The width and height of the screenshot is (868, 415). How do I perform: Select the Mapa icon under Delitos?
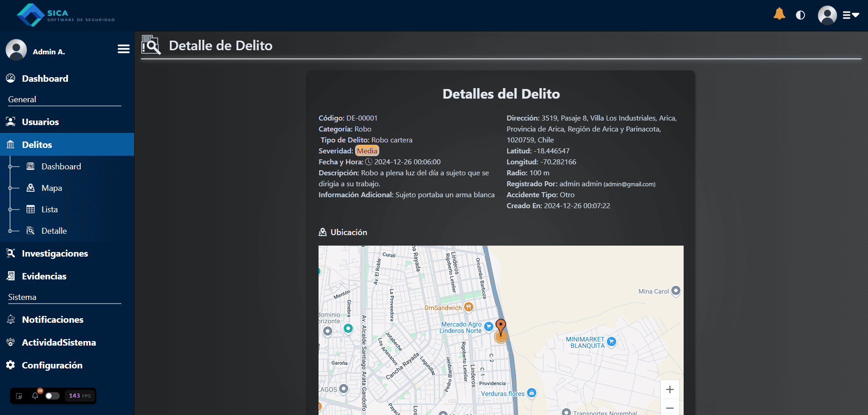pos(31,188)
